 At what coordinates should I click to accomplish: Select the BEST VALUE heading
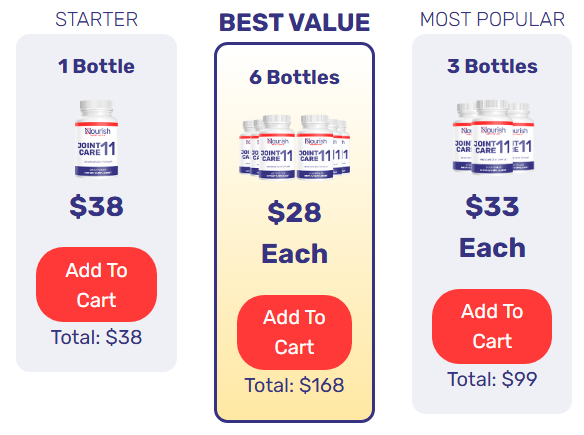(x=294, y=23)
